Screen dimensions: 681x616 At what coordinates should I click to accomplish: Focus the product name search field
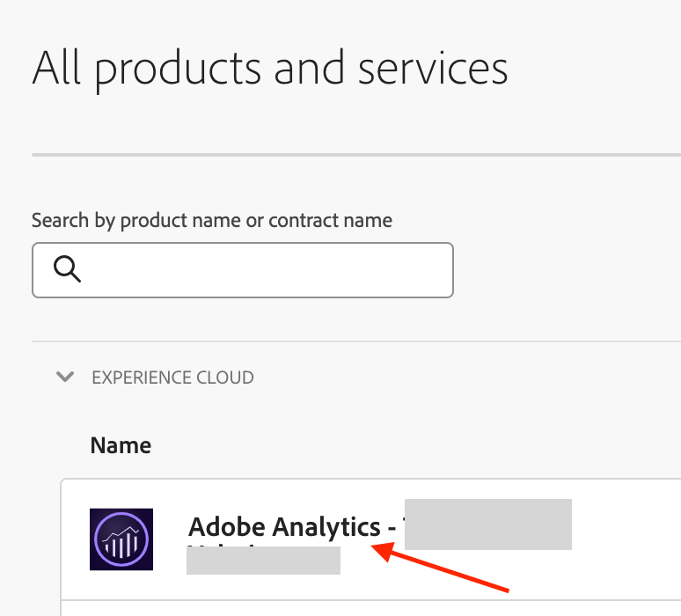click(x=264, y=270)
